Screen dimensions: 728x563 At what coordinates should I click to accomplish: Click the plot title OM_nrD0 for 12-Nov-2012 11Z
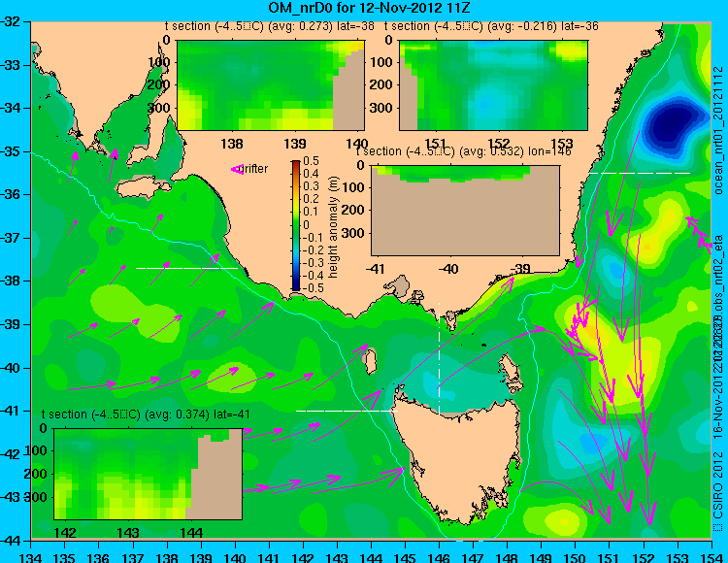369,8
